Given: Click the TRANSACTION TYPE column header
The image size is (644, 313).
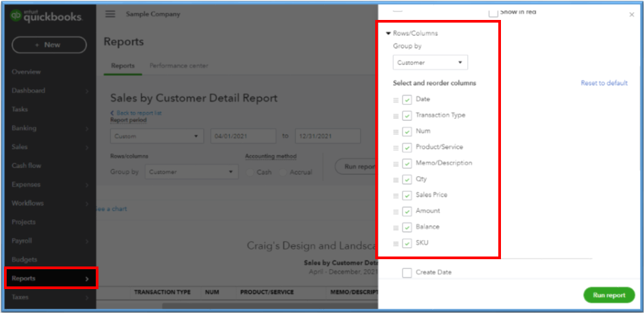Looking at the screenshot, I should point(162,292).
